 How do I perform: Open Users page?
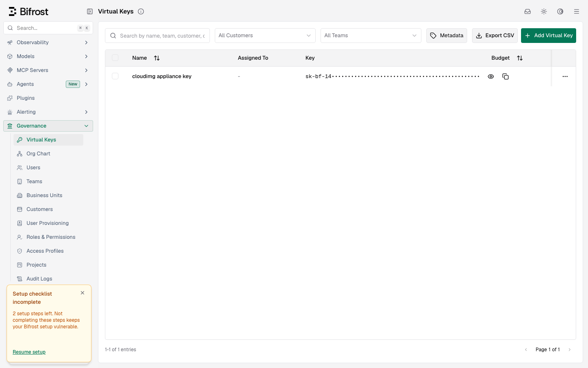[x=48, y=168]
